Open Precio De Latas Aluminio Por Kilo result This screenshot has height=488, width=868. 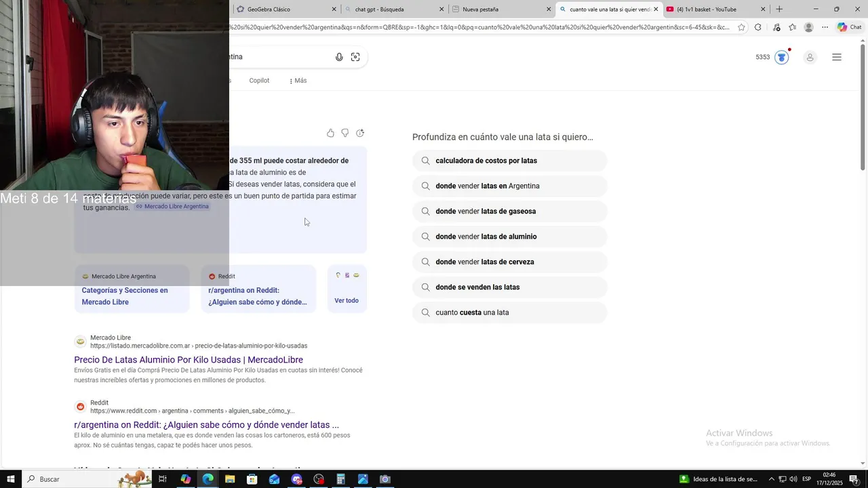pos(189,360)
